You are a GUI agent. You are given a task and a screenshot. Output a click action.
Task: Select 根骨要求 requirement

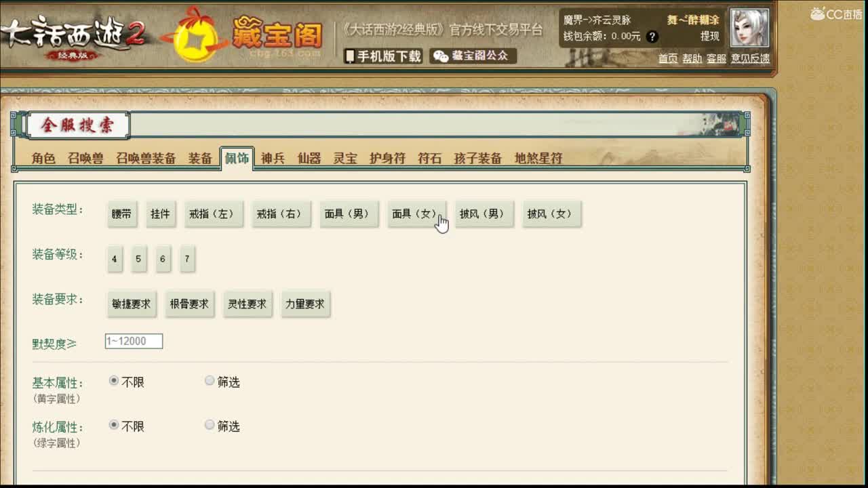pyautogui.click(x=189, y=304)
